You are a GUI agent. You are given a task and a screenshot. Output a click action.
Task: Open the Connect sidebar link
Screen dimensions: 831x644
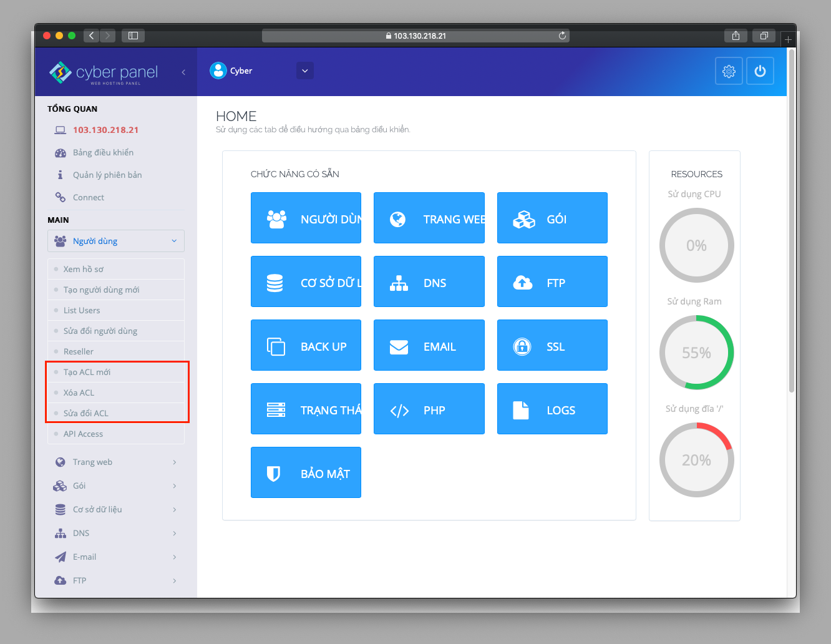[89, 197]
